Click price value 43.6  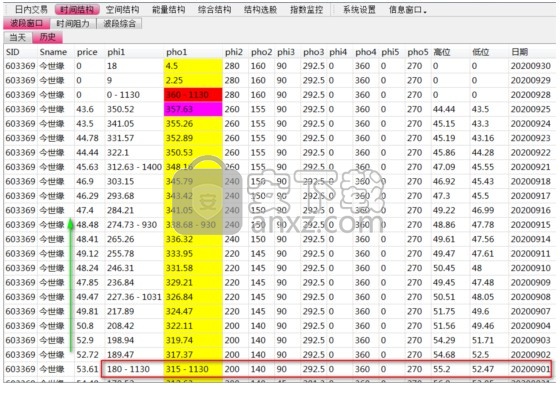coord(85,109)
